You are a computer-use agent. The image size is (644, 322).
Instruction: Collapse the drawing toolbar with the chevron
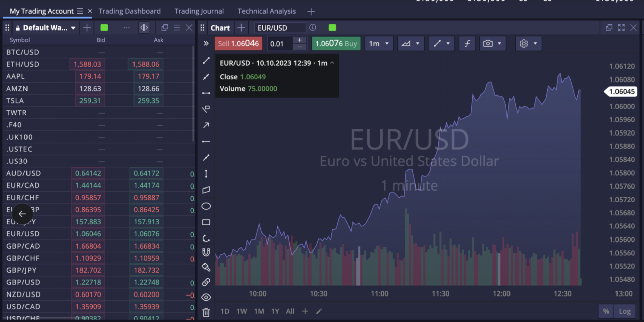click(x=206, y=43)
